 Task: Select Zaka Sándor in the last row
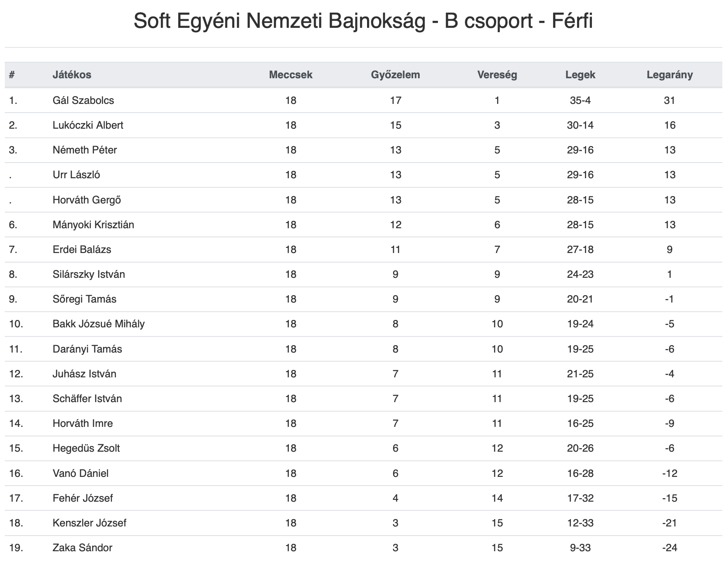[x=82, y=548]
